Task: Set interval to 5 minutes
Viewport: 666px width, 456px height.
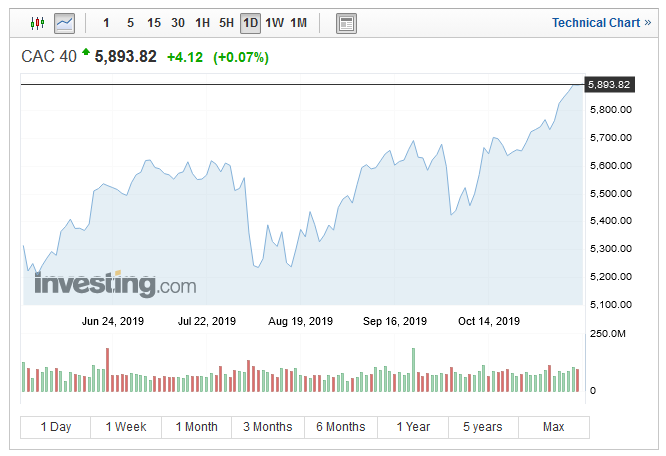Action: tap(130, 23)
